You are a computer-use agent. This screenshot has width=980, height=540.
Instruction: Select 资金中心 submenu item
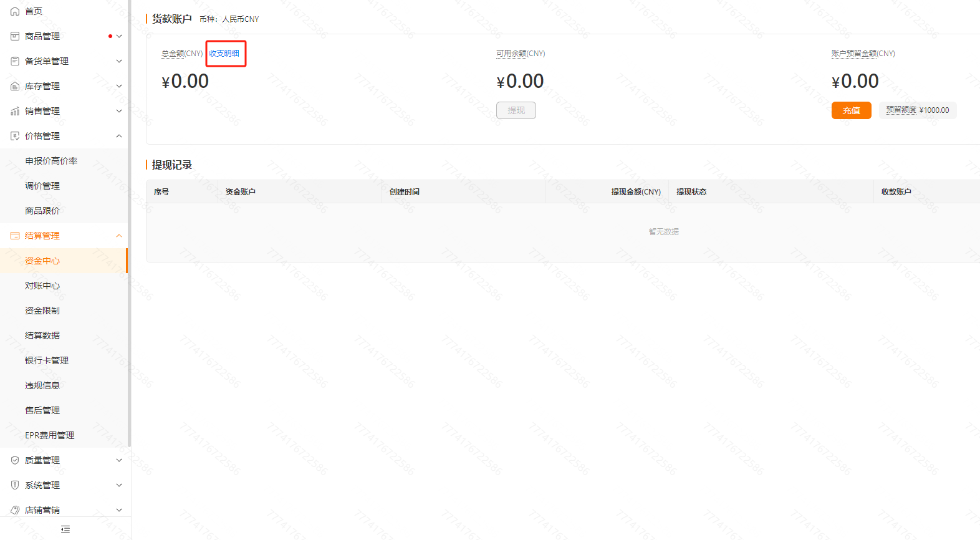click(x=64, y=261)
